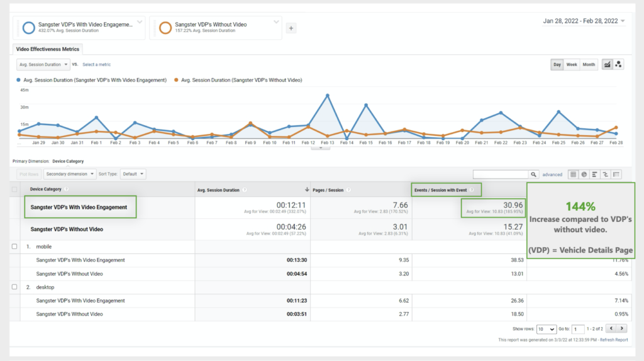The width and height of the screenshot is (644, 361).
Task: Select performance bar view icon
Action: 595,175
